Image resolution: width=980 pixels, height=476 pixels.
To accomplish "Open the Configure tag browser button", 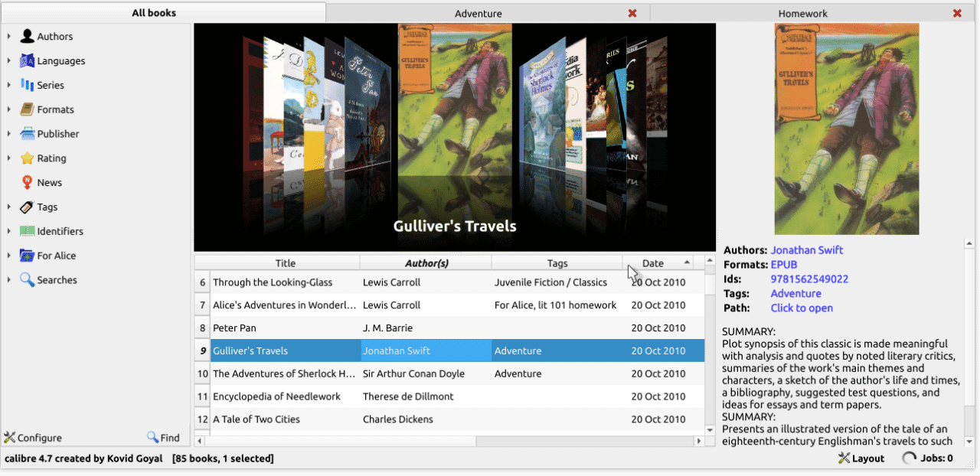I will (33, 438).
